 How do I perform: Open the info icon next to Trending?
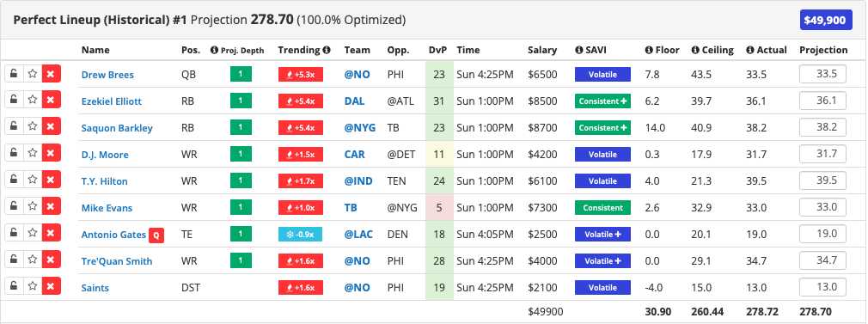click(x=327, y=50)
